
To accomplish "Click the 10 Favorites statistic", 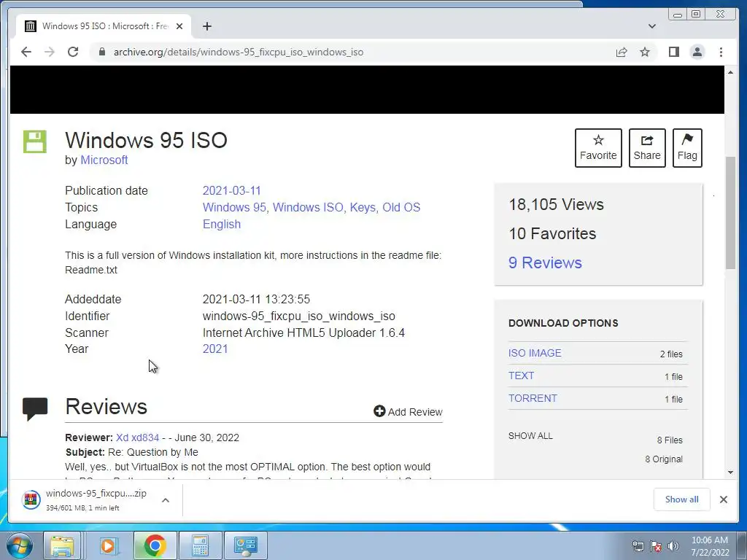I will pos(552,233).
